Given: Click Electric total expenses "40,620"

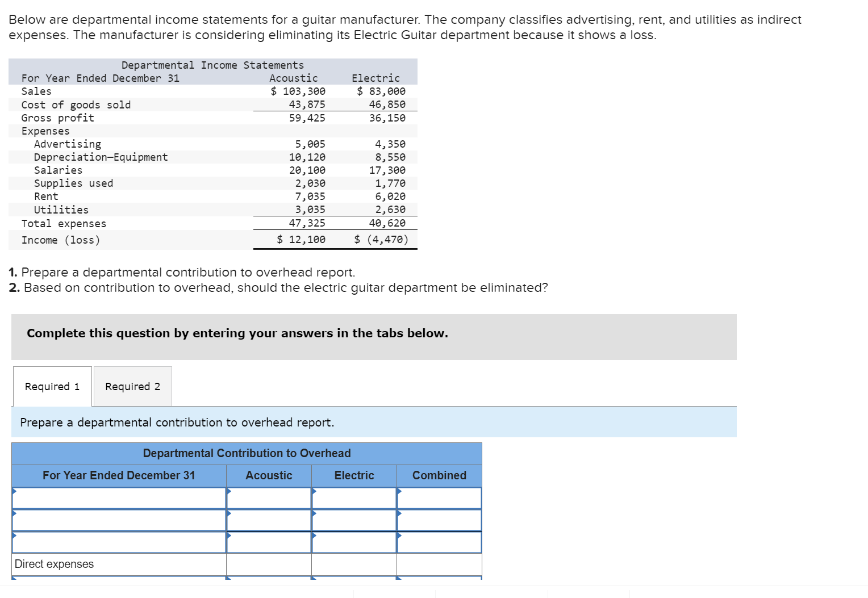Looking at the screenshot, I should click(x=387, y=223).
